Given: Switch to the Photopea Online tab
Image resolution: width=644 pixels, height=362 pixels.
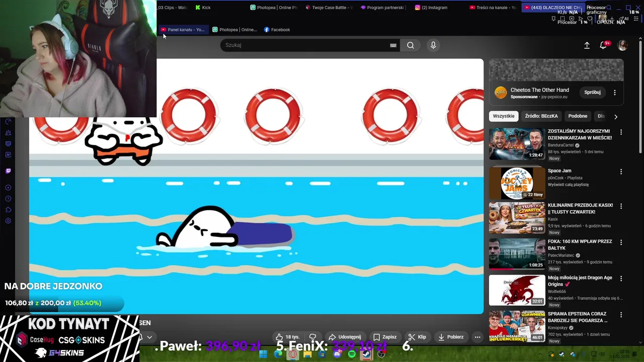Looking at the screenshot, I should (x=274, y=8).
